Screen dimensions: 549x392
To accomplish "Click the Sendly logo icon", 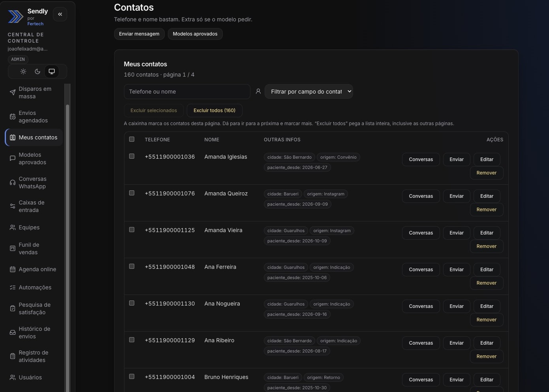I will (x=16, y=17).
